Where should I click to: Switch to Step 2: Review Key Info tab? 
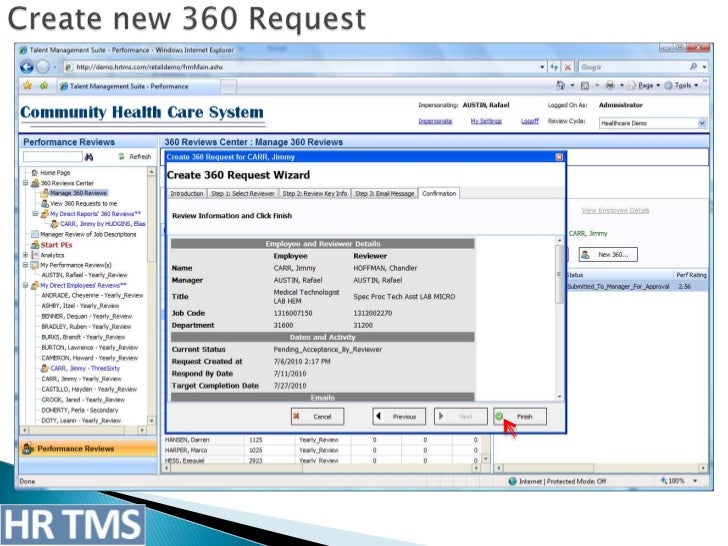[x=315, y=194]
